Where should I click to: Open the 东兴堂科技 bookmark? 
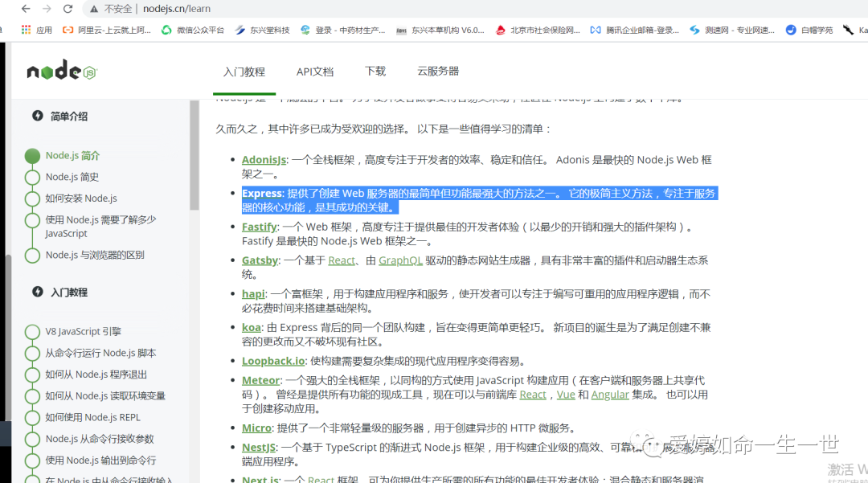pos(262,30)
